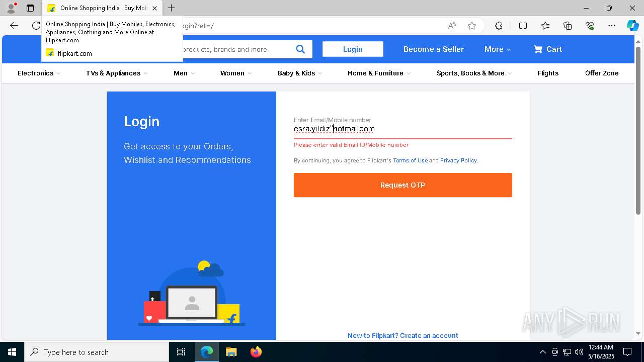Click the Login button in header
Screen dimensions: 644x362
[x=353, y=49]
